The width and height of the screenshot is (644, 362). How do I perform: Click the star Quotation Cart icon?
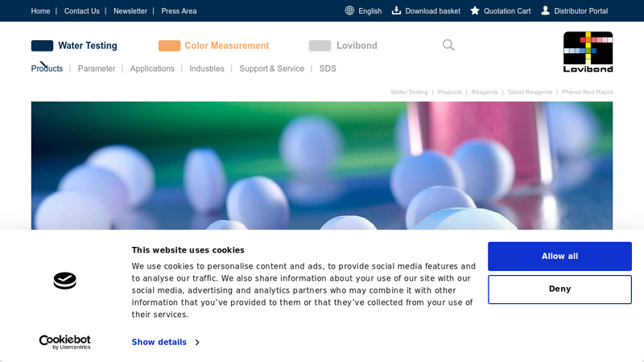click(475, 10)
